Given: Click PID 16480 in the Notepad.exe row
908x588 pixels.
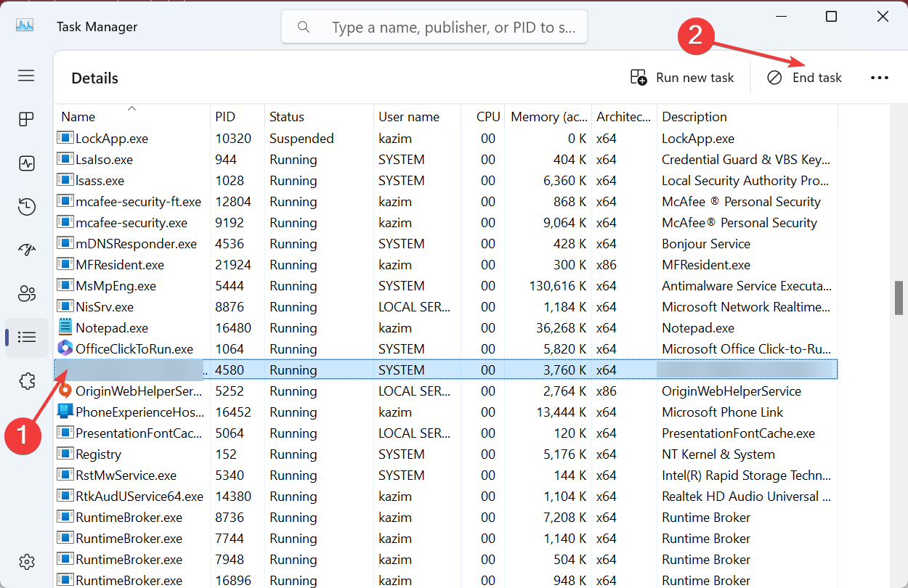Looking at the screenshot, I should click(233, 328).
